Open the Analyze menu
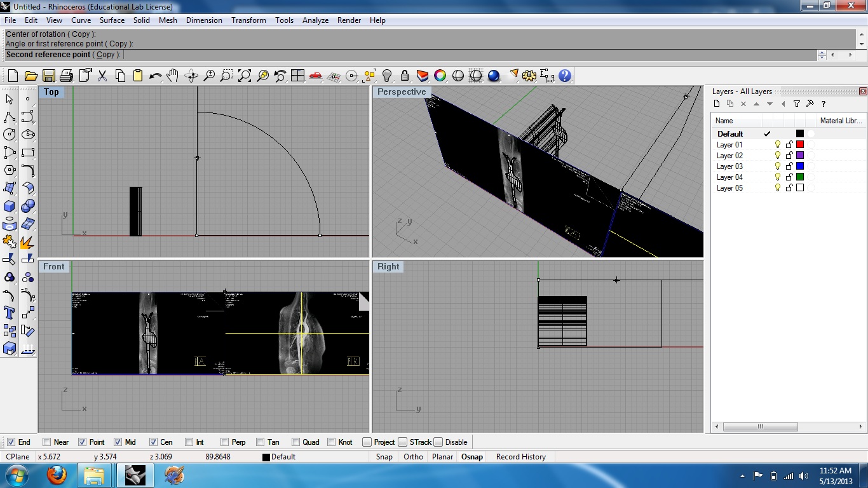 (x=315, y=20)
